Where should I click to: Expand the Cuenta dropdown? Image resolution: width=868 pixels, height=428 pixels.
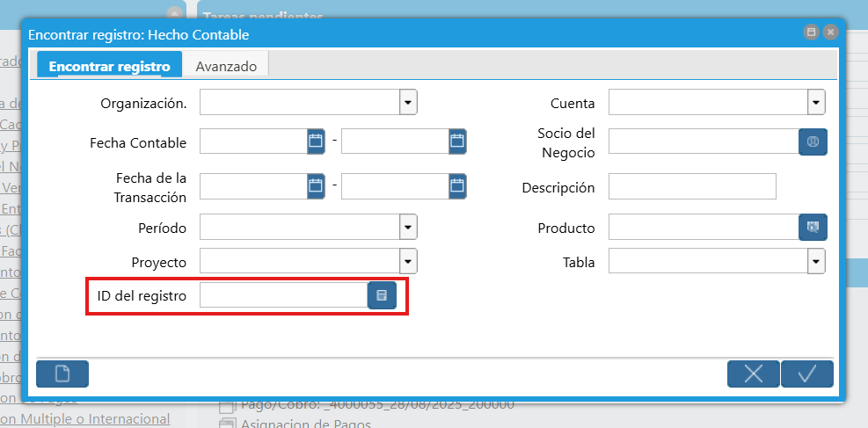816,103
